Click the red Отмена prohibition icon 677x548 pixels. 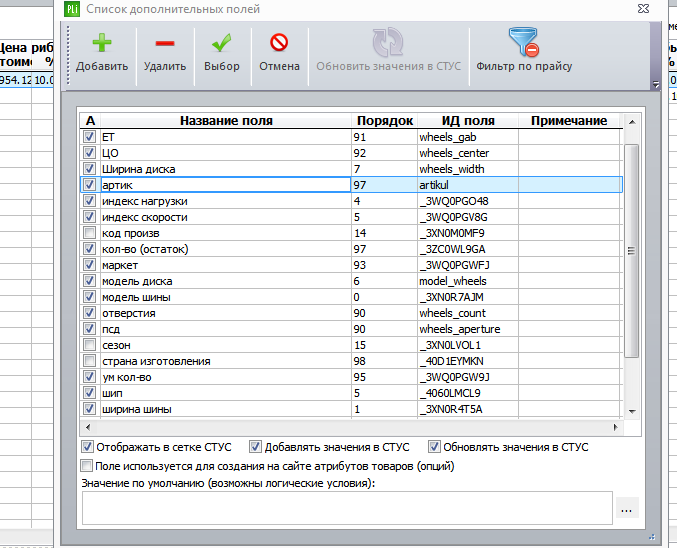[x=279, y=43]
